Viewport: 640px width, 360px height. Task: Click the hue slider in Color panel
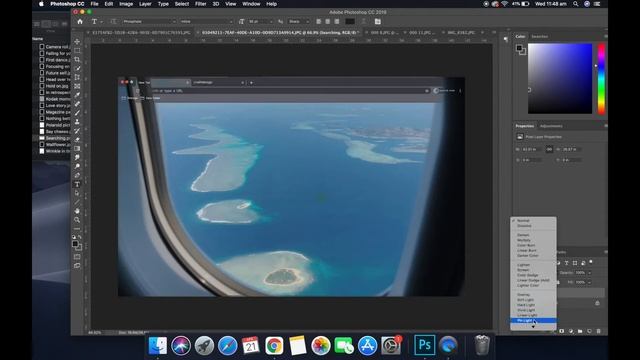pos(601,78)
